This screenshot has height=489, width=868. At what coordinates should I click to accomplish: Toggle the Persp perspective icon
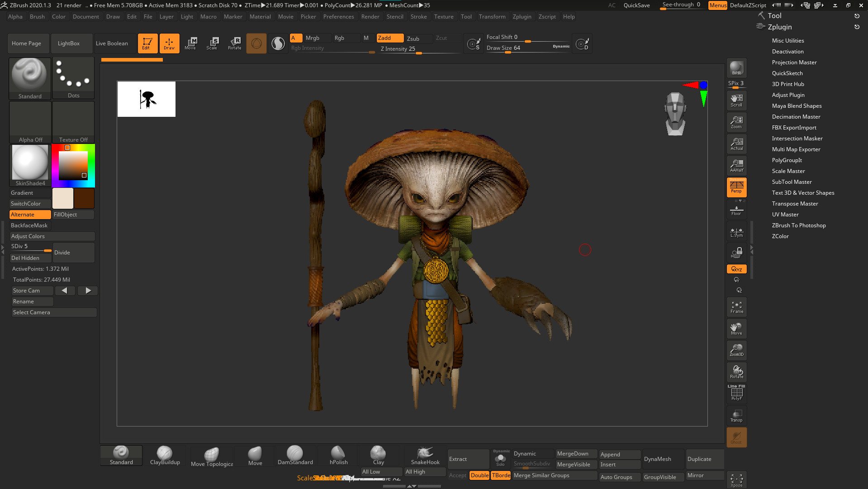(736, 187)
